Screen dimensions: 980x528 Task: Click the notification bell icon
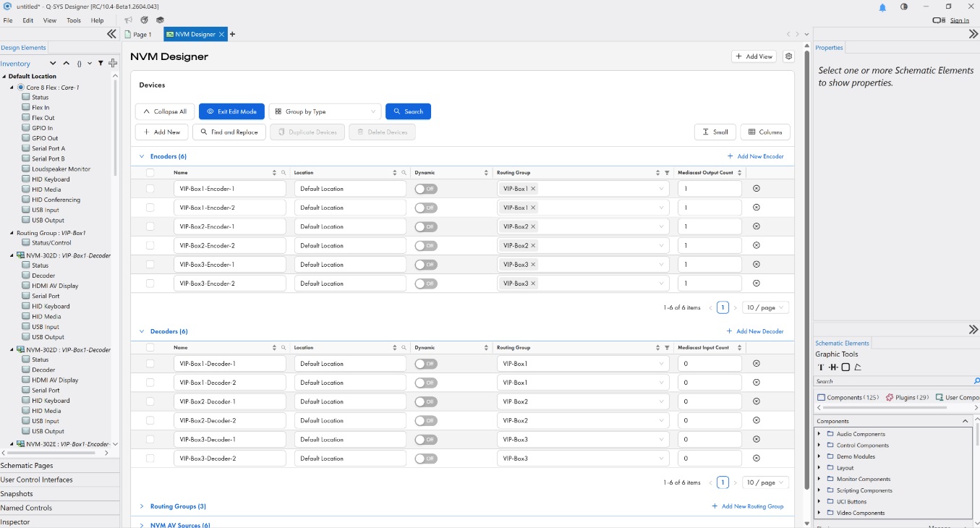tap(882, 7)
